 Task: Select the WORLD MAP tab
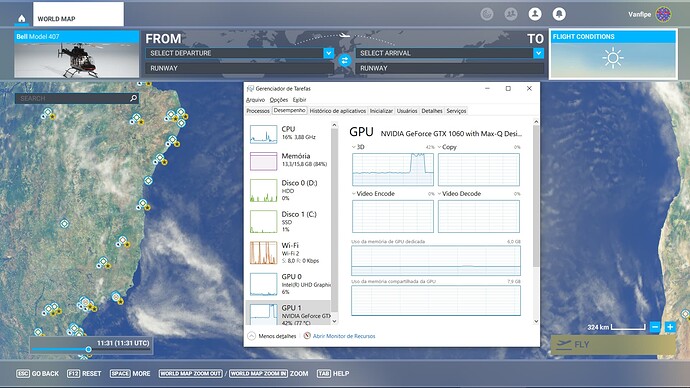78,14
